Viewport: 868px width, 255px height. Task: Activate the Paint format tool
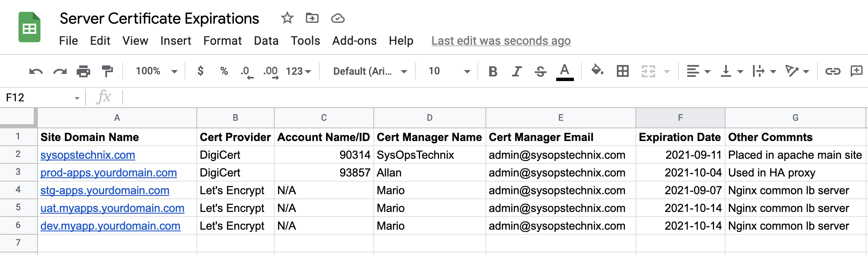107,71
